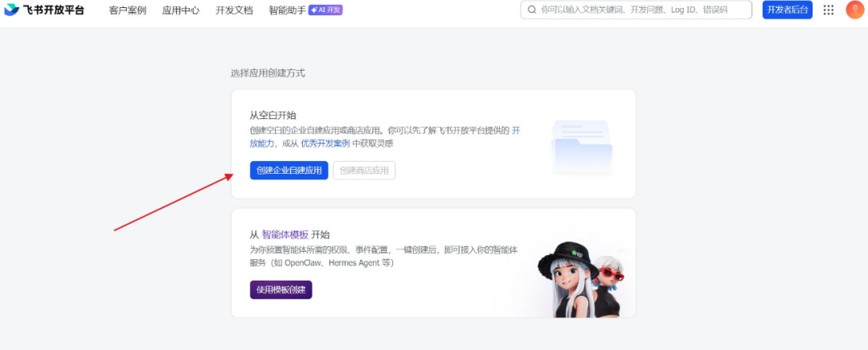Open 应用中心 in top navigation

click(181, 10)
